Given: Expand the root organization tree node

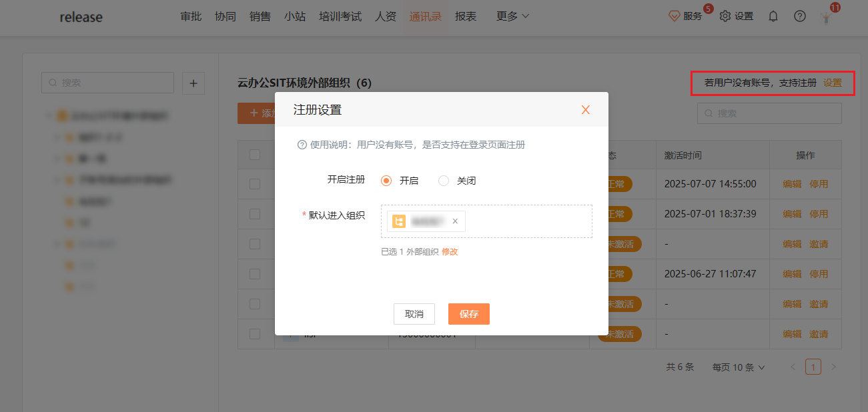Looking at the screenshot, I should [49, 116].
